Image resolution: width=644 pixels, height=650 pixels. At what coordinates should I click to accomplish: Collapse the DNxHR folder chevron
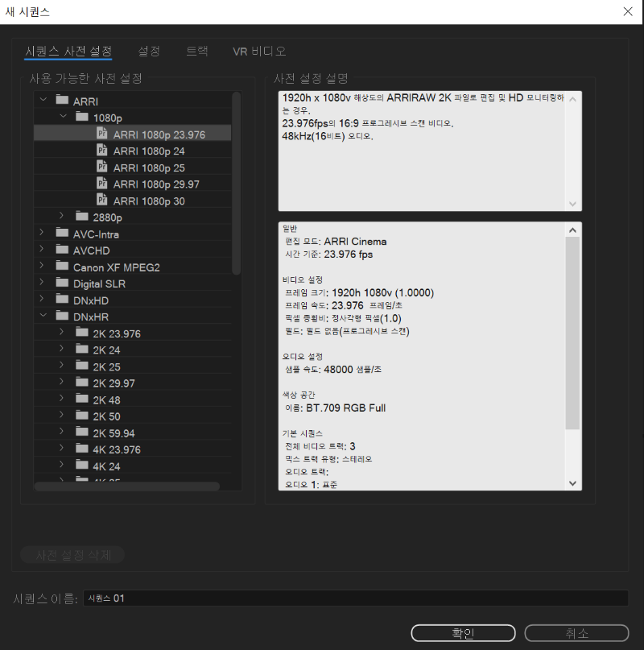pos(43,315)
